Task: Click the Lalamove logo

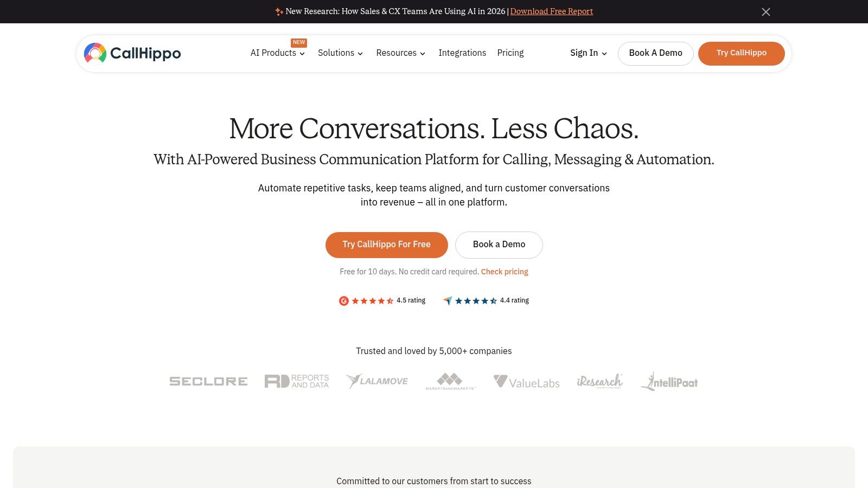Action: point(377,381)
